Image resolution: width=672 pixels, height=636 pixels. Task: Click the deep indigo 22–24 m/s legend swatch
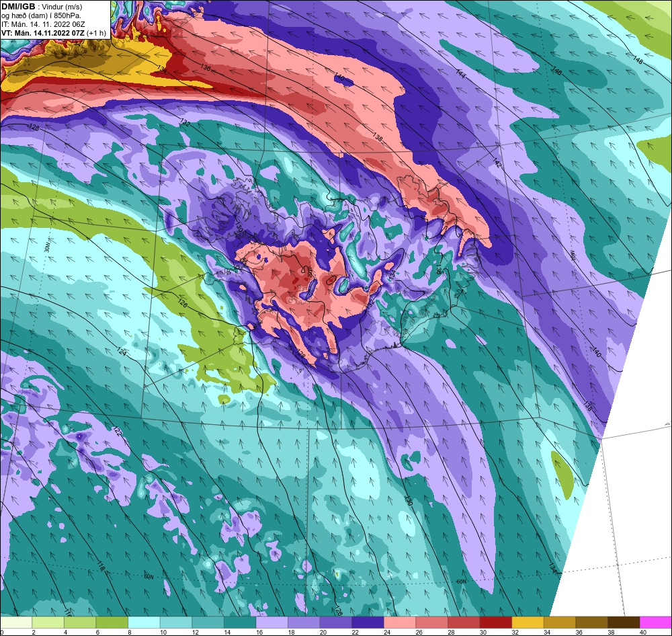[368, 623]
